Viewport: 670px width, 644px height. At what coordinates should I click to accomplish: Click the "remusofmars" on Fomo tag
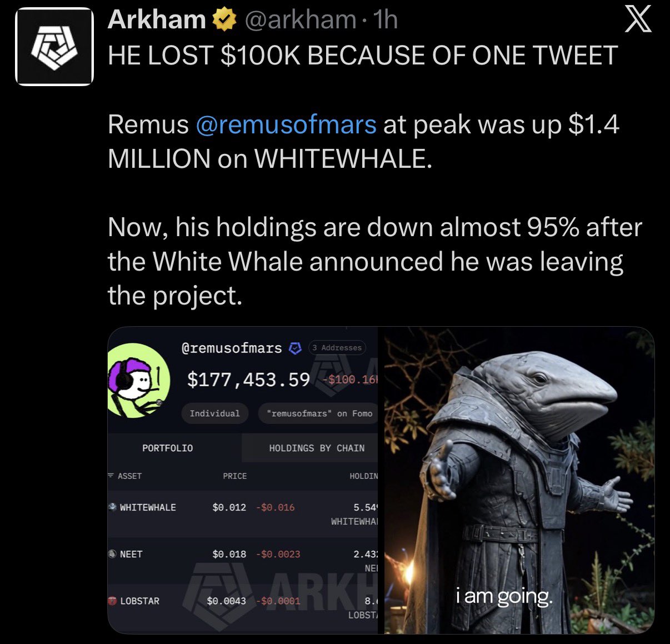click(x=319, y=413)
